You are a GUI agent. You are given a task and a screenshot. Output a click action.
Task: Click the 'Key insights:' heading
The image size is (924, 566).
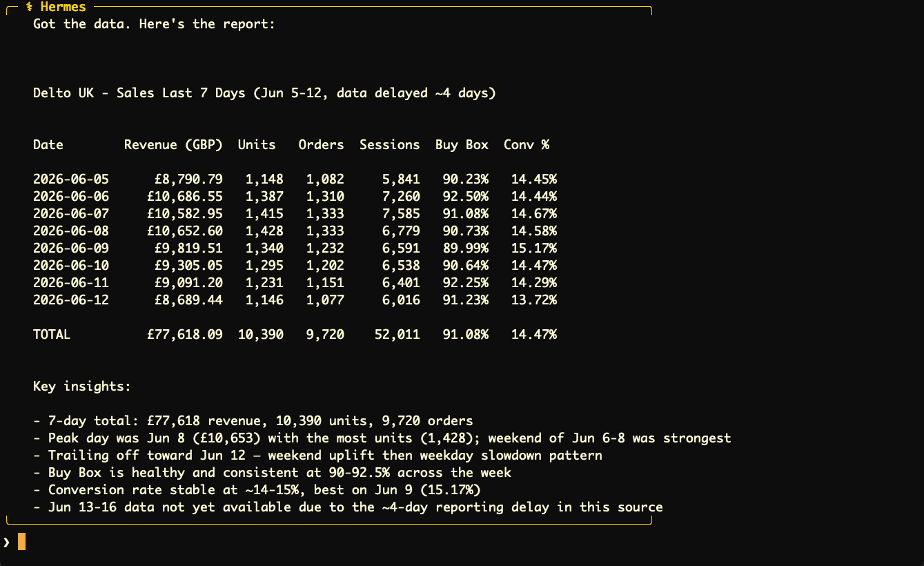tap(82, 387)
